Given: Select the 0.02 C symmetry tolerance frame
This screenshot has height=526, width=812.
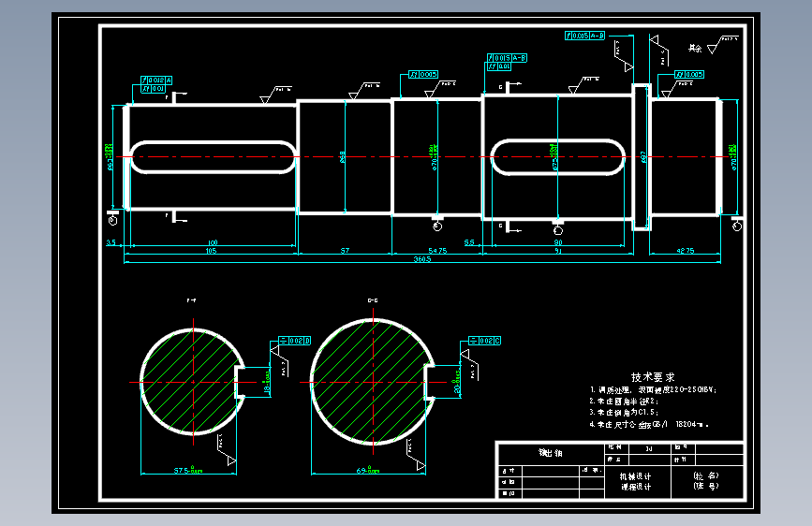Looking at the screenshot, I should tap(485, 341).
